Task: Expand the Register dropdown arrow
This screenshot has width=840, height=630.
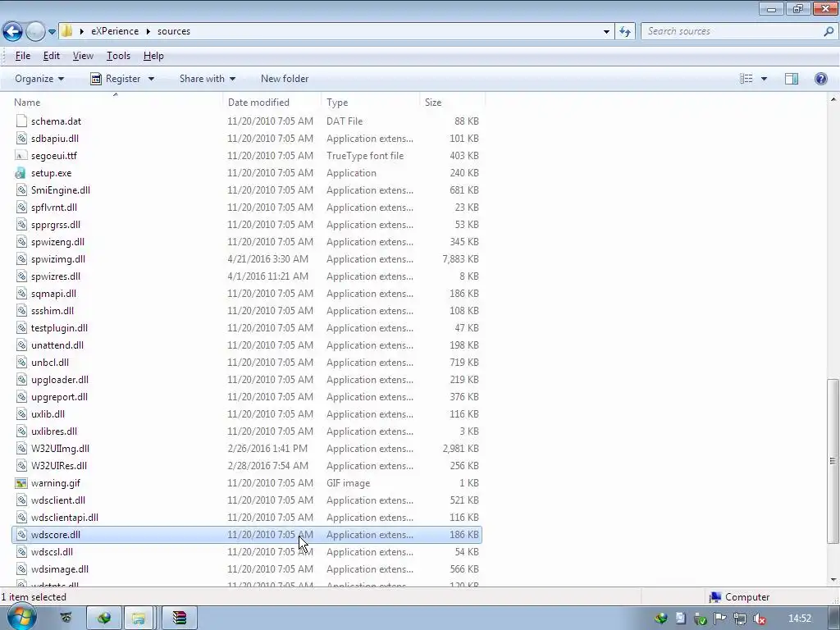Action: [151, 79]
